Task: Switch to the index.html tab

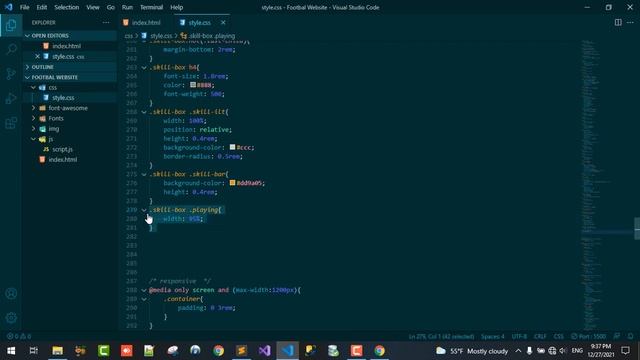Action: (x=145, y=22)
